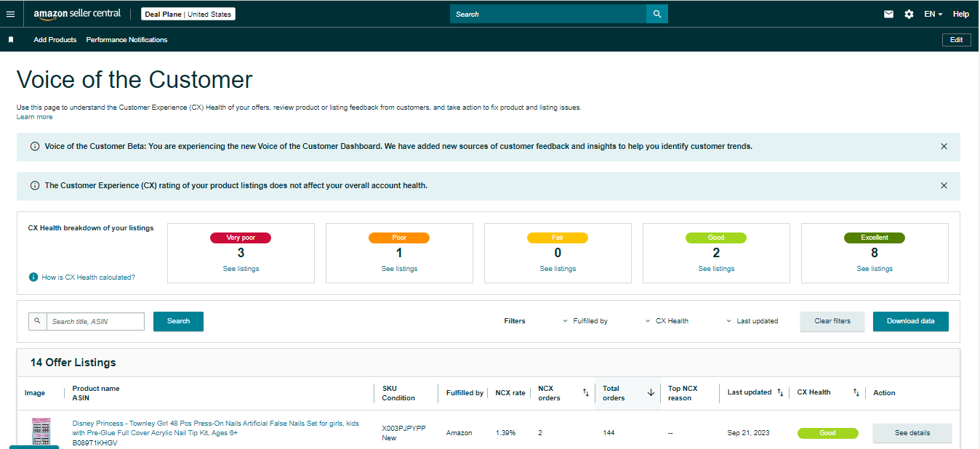The height and width of the screenshot is (449, 980).
Task: Sort by CX Health column arrows
Action: (856, 392)
